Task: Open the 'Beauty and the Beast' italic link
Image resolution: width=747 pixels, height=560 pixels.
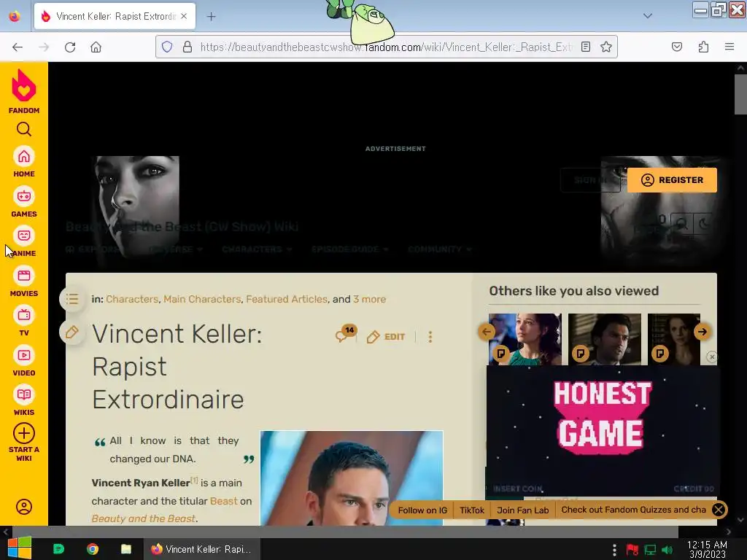Action: pyautogui.click(x=144, y=518)
